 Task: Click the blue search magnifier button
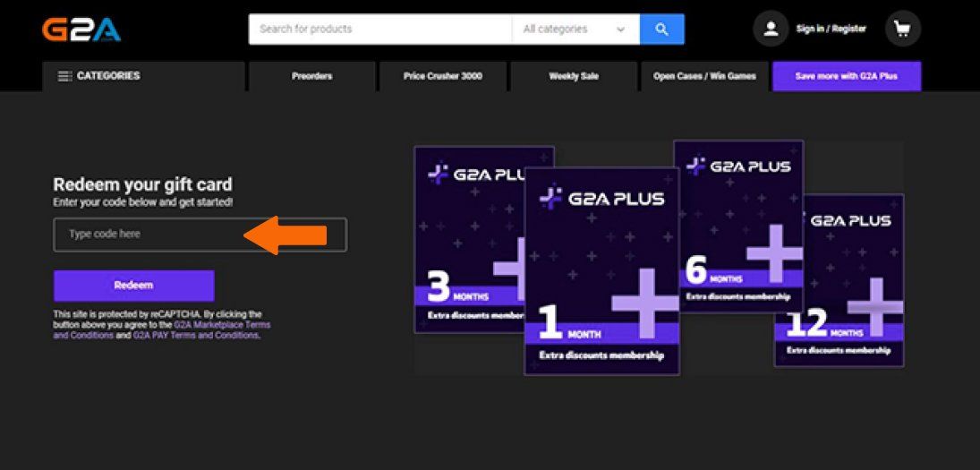click(x=662, y=30)
